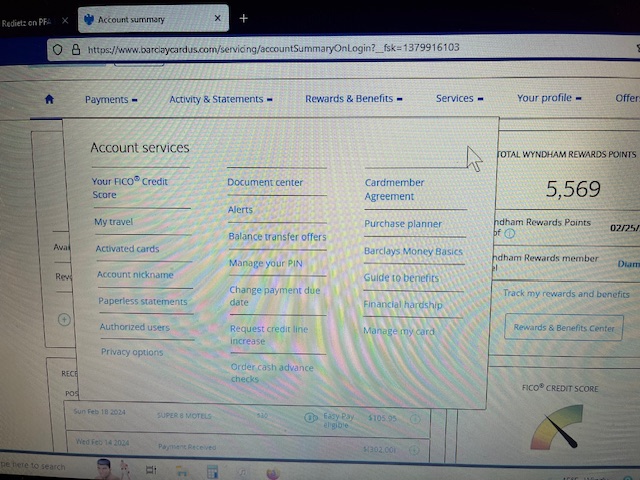Viewport: 640px width, 480px height.
Task: Open Order cash advance checks
Action: (272, 373)
